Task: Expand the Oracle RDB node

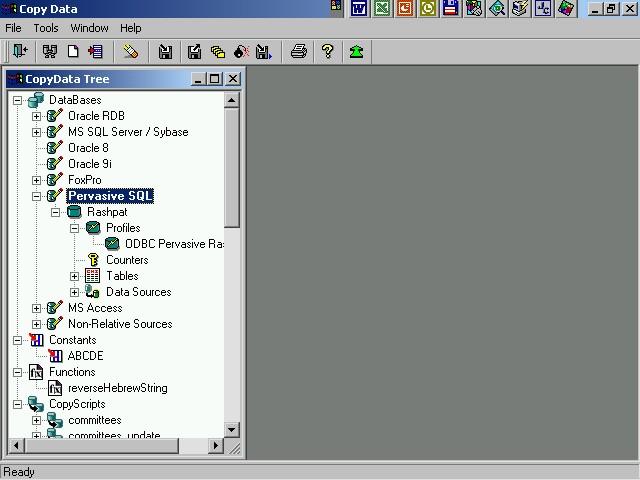Action: coord(37,116)
